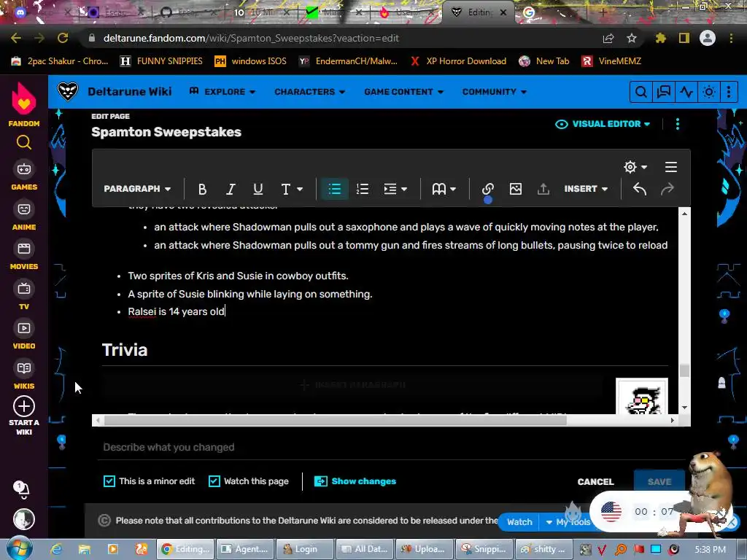Image resolution: width=747 pixels, height=560 pixels.
Task: Expand My Tools in bottom bar
Action: pyautogui.click(x=568, y=522)
